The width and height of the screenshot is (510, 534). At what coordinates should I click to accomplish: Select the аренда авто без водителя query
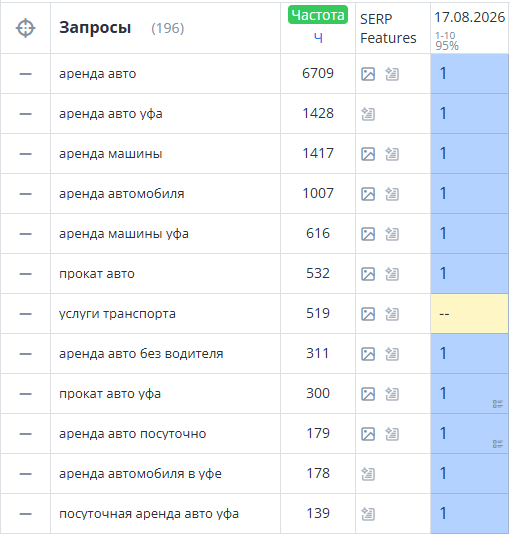tap(141, 354)
